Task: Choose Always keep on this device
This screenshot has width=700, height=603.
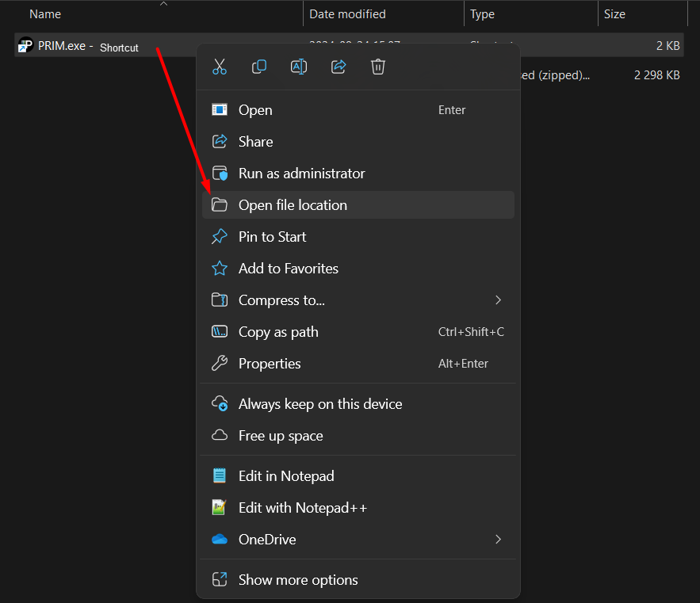Action: click(x=320, y=404)
